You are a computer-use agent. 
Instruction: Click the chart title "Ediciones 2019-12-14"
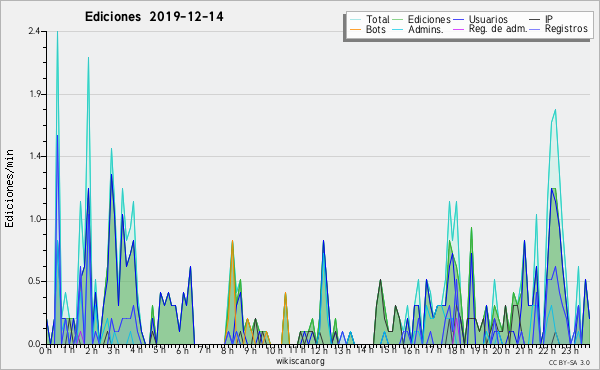[154, 17]
